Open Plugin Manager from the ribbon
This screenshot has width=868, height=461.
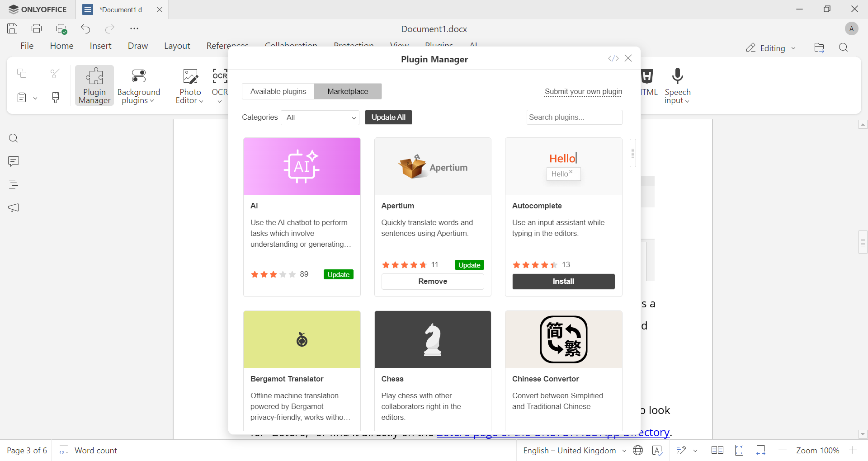coord(94,85)
